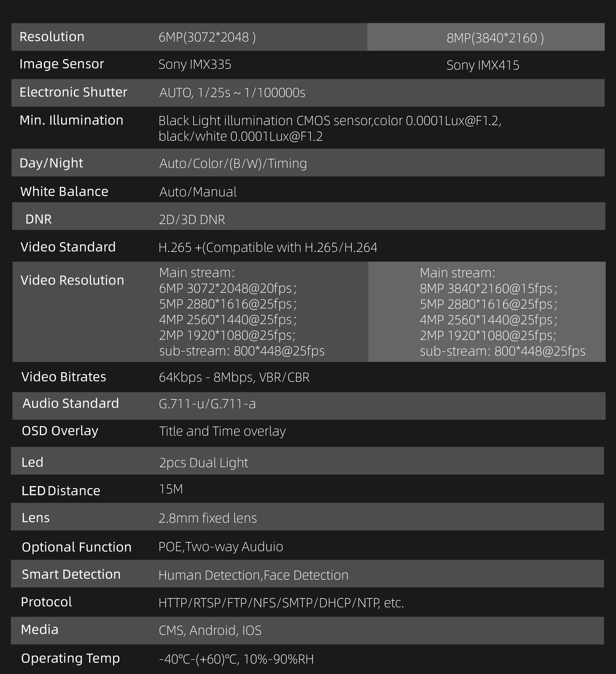Select the 8MP(3840*2160) resolution cell

point(495,38)
